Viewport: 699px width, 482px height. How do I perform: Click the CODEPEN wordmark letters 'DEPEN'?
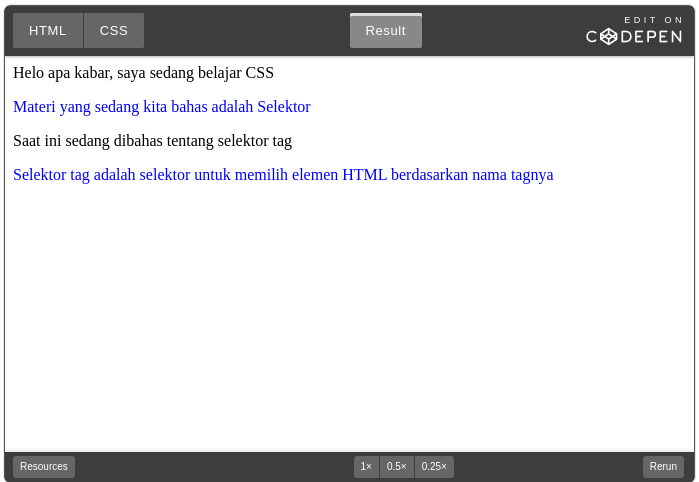652,37
